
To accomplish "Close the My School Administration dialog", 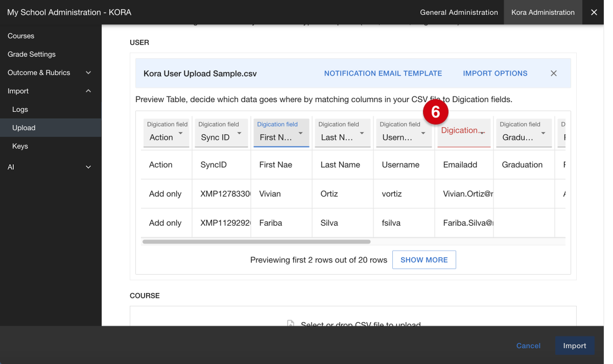I will point(594,12).
